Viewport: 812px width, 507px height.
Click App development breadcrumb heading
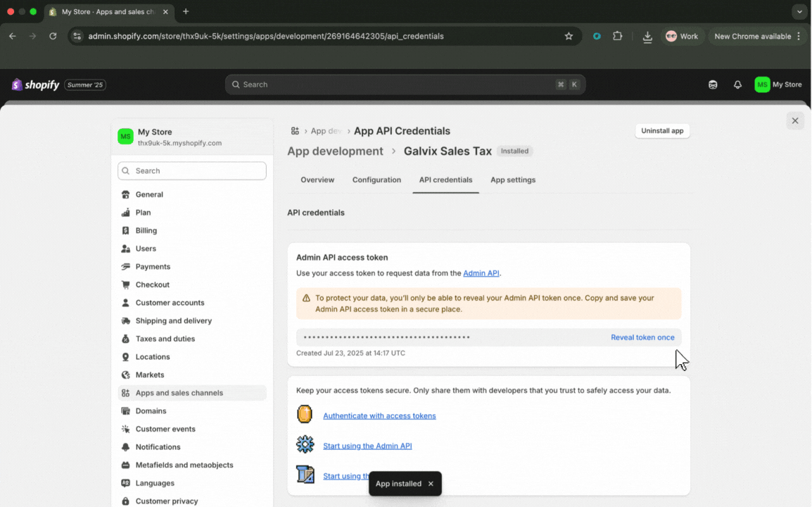tap(335, 151)
